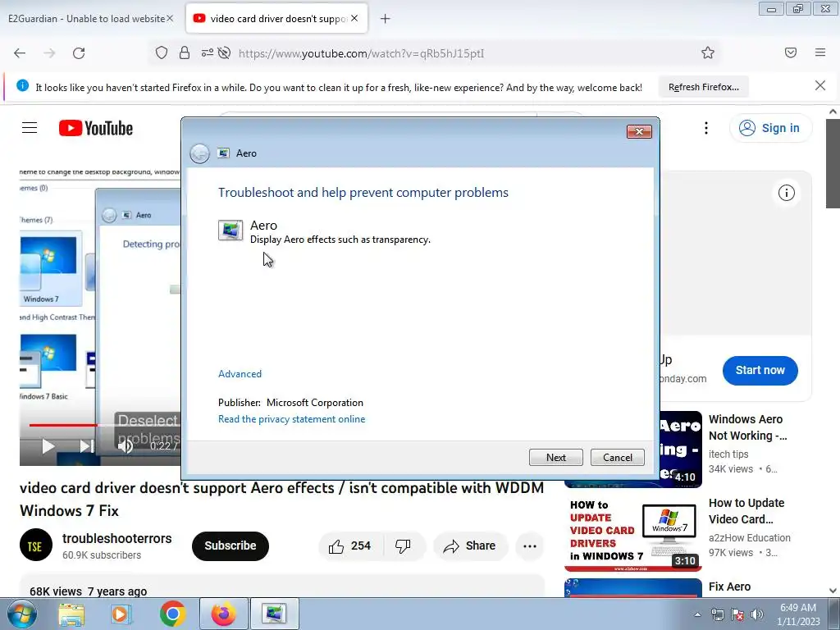Screen dimensions: 840x630
Task: Bookmark this page with the star icon
Action: tap(708, 52)
